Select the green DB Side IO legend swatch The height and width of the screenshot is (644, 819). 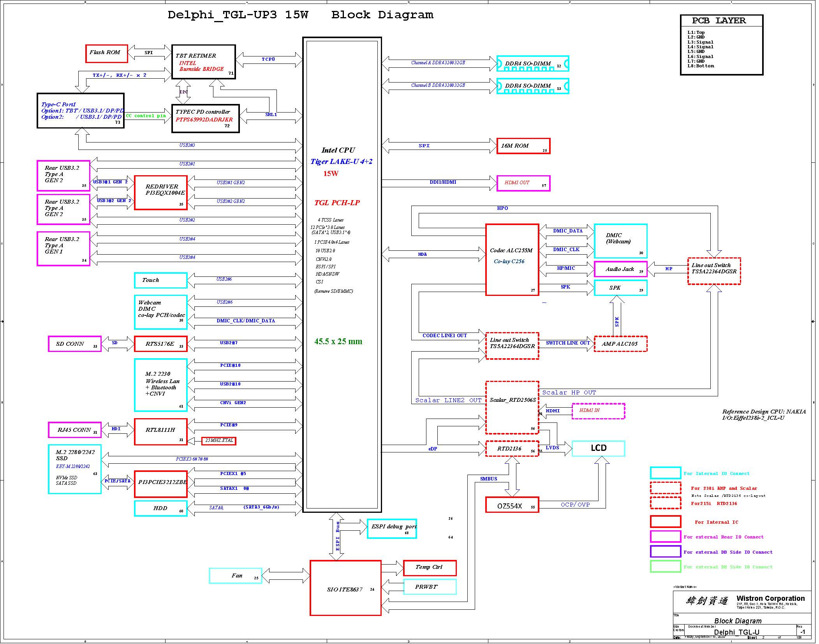click(x=666, y=567)
